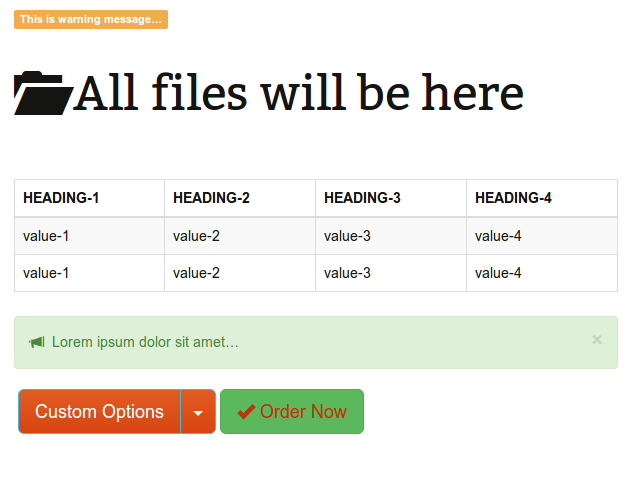
Task: Click the checkmark icon on Order Now
Action: (246, 412)
